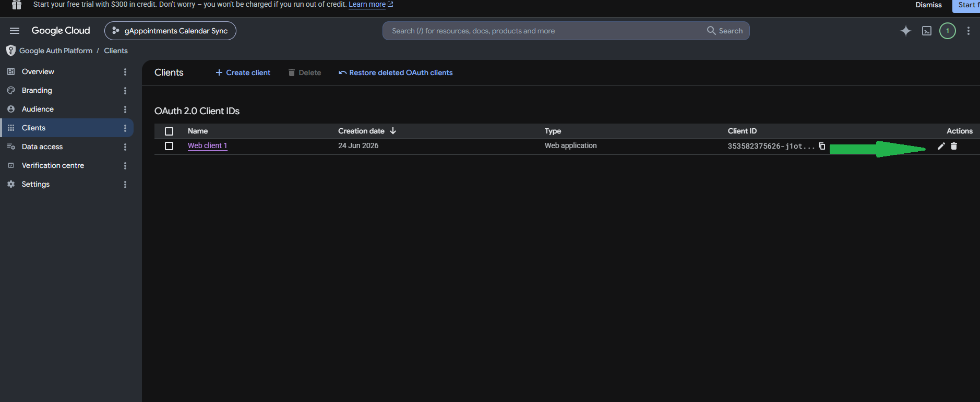
Task: Click the Client ID column header
Action: point(742,131)
